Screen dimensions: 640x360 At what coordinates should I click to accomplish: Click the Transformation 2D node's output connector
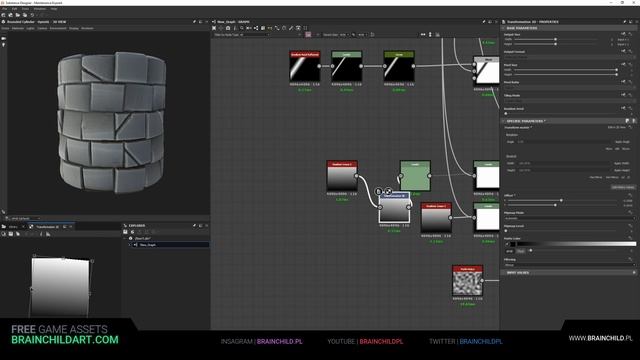coord(409,207)
